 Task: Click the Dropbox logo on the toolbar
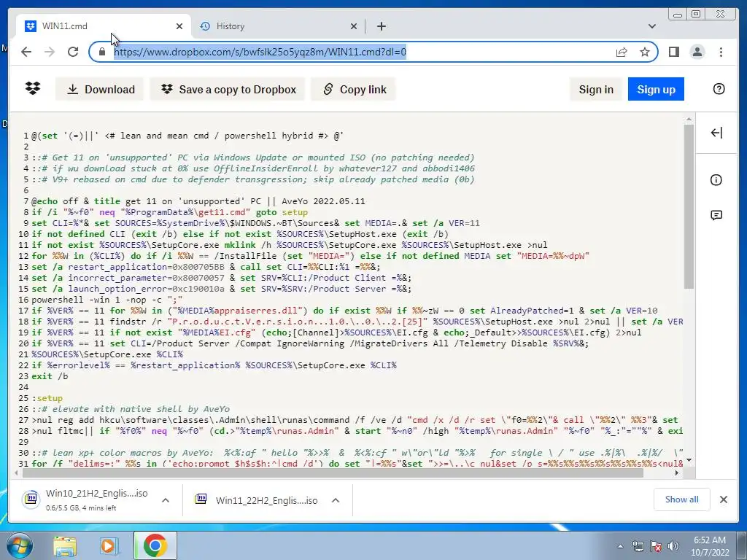tap(33, 88)
